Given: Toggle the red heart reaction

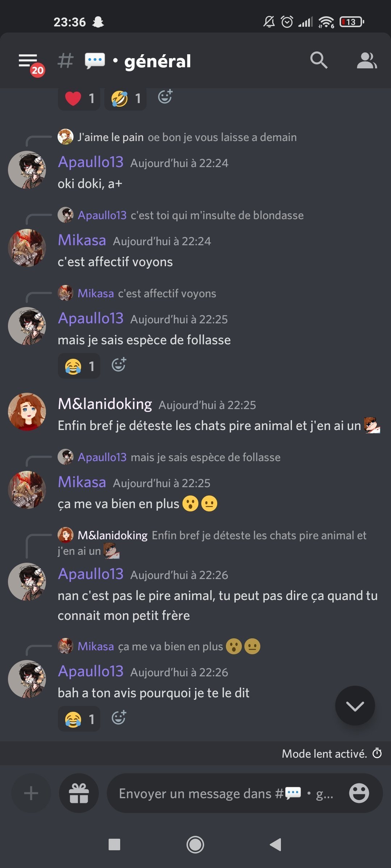Looking at the screenshot, I should coord(79,98).
